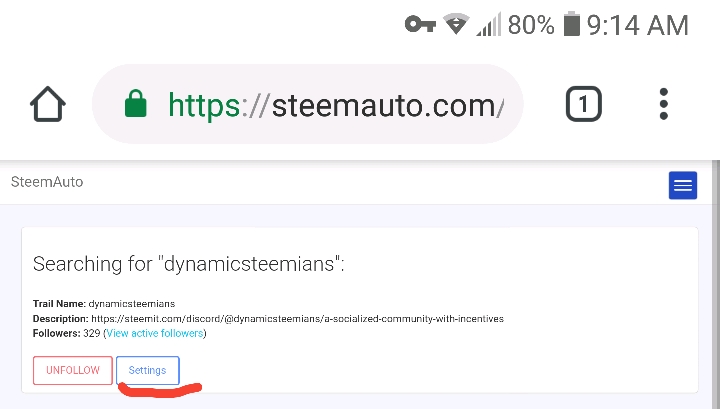Tap the Wi-Fi status icon
720x409 pixels.
[x=456, y=24]
